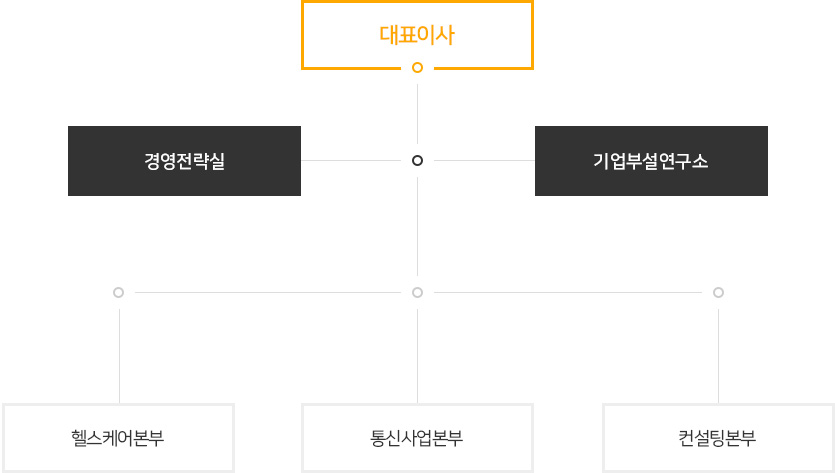This screenshot has width=835, height=473.
Task: Select the 통신사업본부 department box
Action: tap(417, 438)
